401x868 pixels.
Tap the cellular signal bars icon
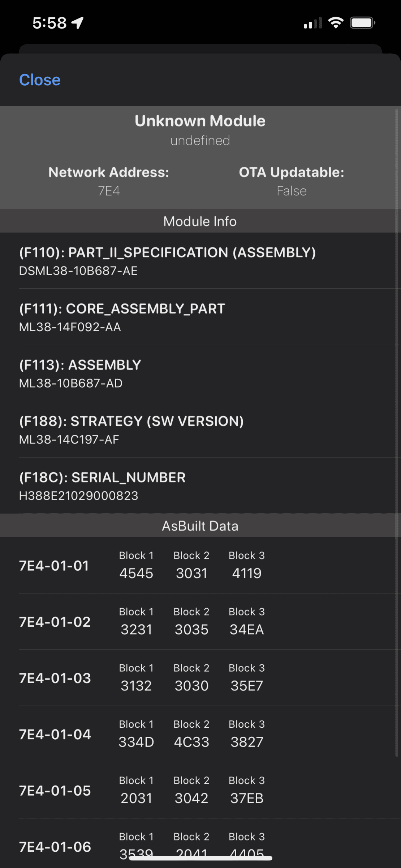312,23
